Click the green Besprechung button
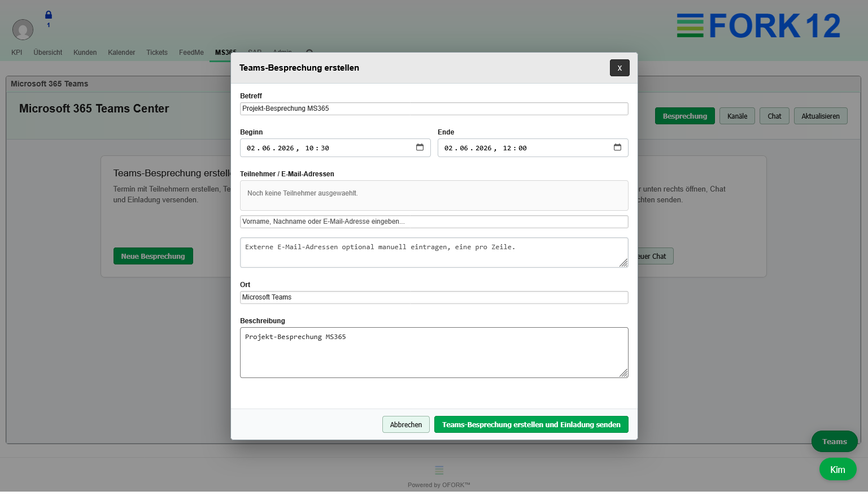868x495 pixels. (685, 116)
